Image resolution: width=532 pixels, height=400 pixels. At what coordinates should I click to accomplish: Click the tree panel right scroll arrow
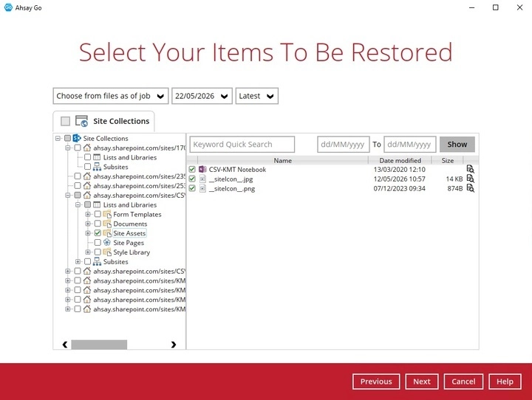(174, 345)
